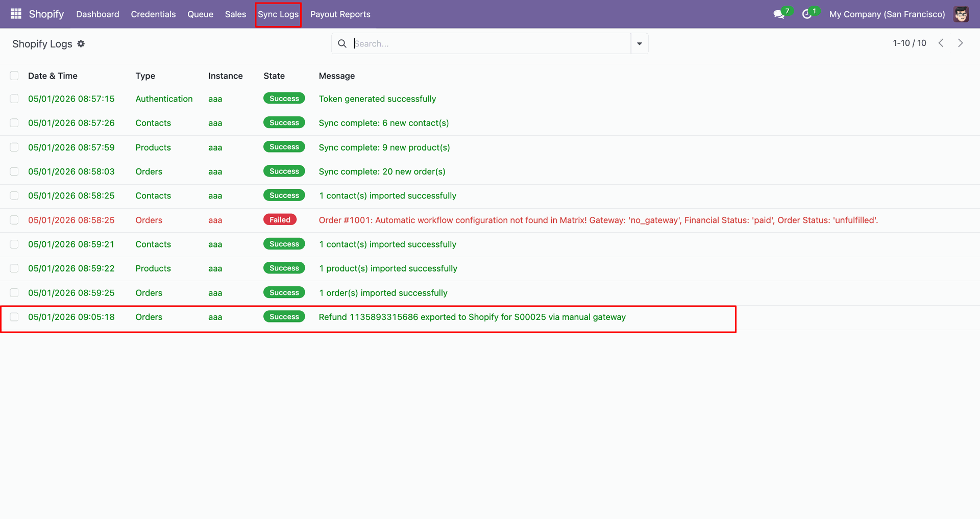Check the 08:58:03 Orders row checkbox

coord(14,171)
